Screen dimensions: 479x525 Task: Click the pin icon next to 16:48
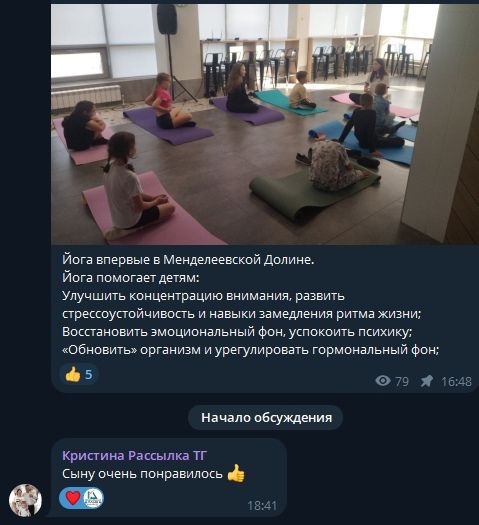click(426, 381)
